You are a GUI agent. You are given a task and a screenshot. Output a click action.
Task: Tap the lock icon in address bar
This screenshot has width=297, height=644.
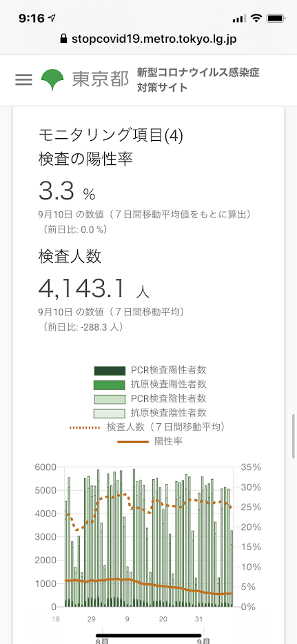point(63,39)
